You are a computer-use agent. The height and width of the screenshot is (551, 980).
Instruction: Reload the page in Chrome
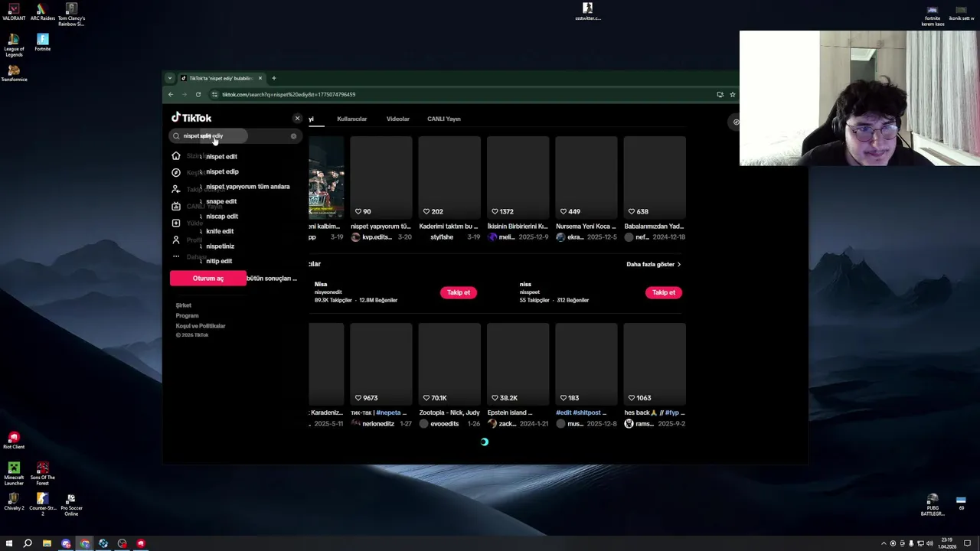(198, 94)
